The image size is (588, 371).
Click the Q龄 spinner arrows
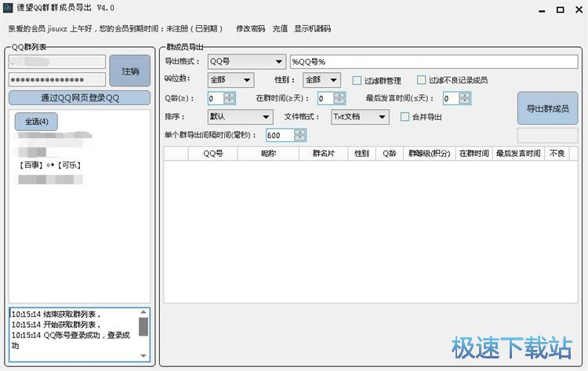(229, 98)
